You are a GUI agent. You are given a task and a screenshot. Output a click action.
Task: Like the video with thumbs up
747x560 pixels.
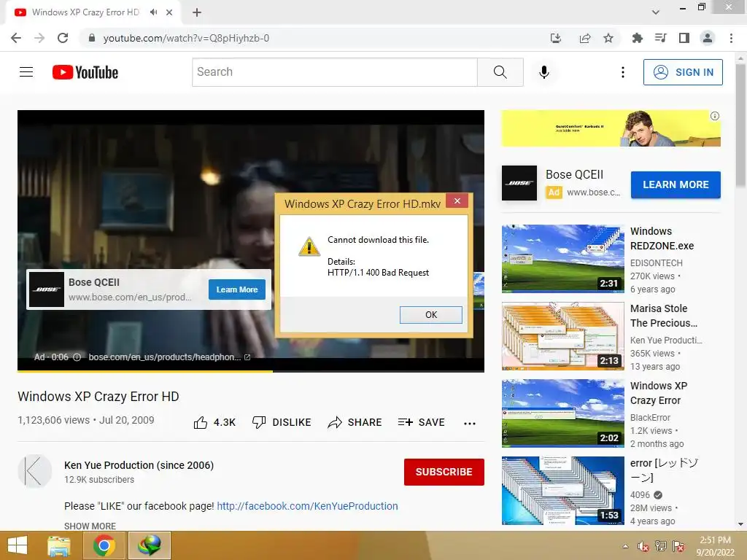[214, 422]
